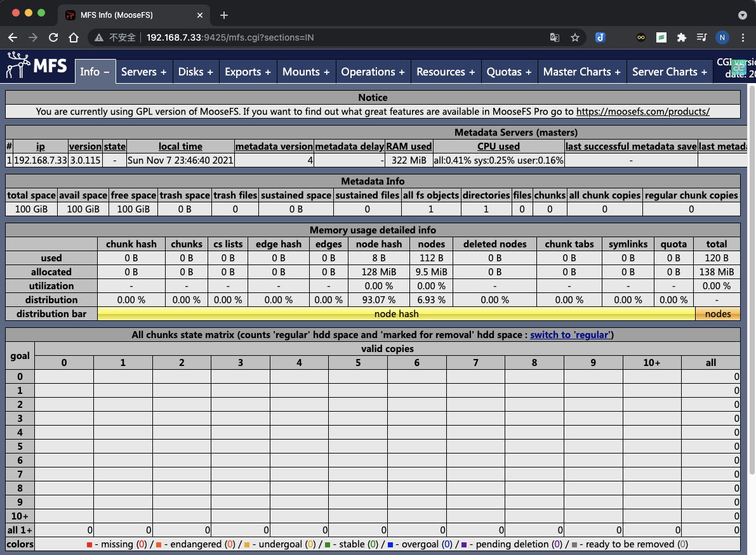
Task: Switch chunk matrix to 'regular' mode
Action: tap(570, 335)
